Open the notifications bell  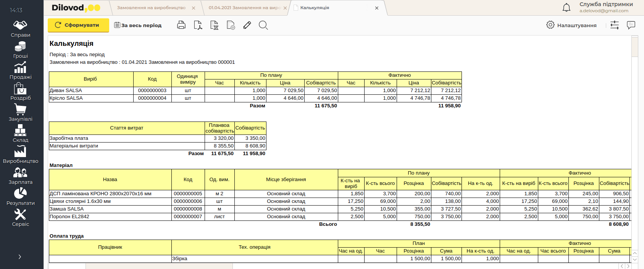(x=567, y=8)
